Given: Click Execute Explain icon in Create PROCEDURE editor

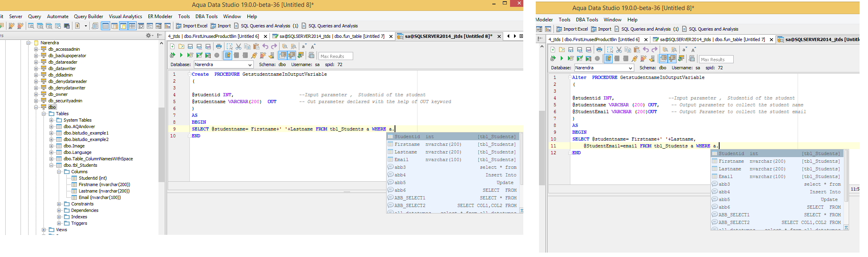Looking at the screenshot, I should pos(208,55).
